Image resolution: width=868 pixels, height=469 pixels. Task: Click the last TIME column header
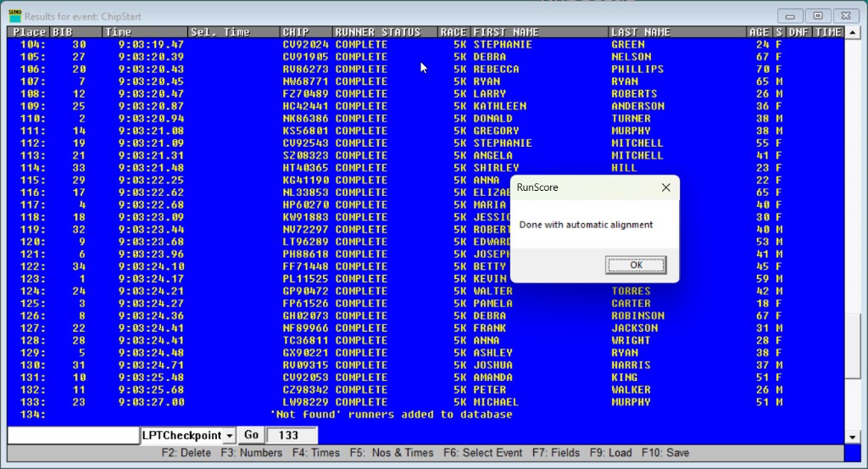(x=827, y=32)
